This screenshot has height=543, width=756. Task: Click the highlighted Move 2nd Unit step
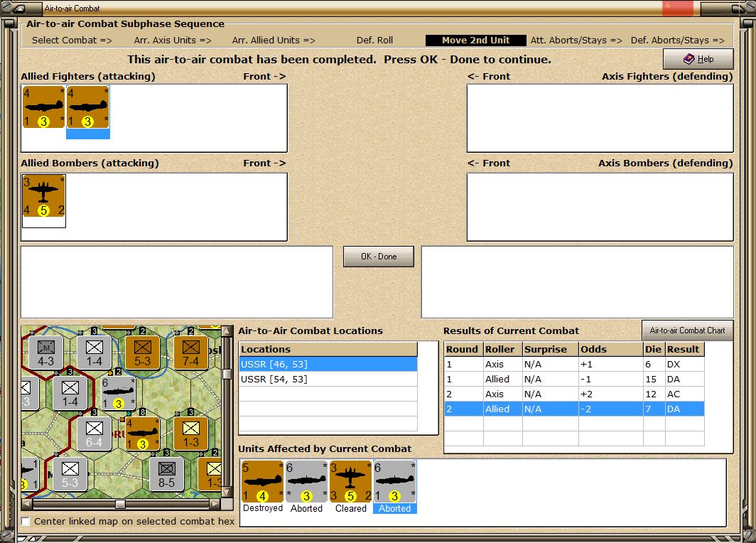coord(475,41)
